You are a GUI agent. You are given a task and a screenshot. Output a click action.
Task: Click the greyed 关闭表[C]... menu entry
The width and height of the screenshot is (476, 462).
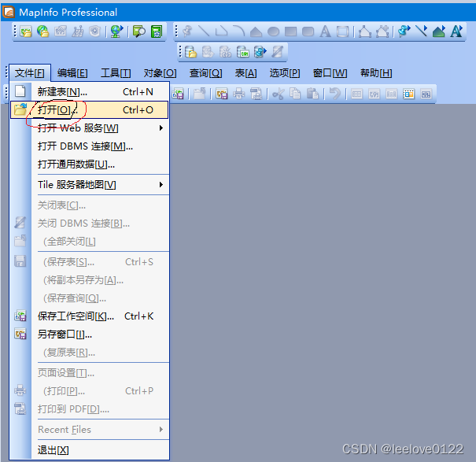pos(90,205)
